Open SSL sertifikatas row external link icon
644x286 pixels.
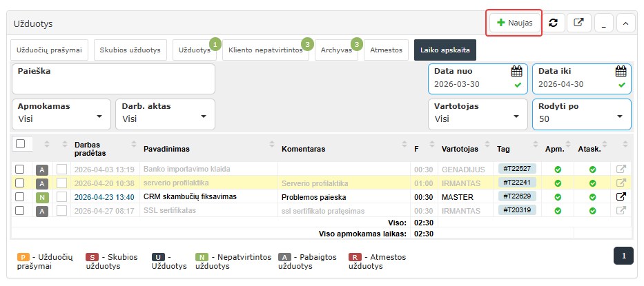pyautogui.click(x=621, y=210)
